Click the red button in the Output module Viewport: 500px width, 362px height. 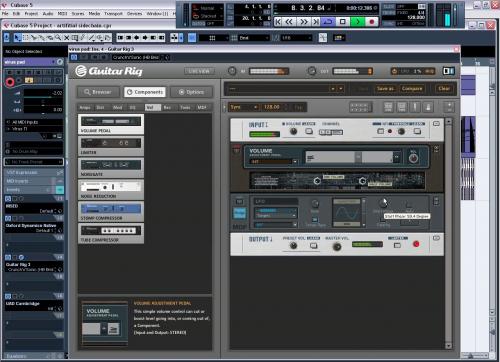click(416, 244)
